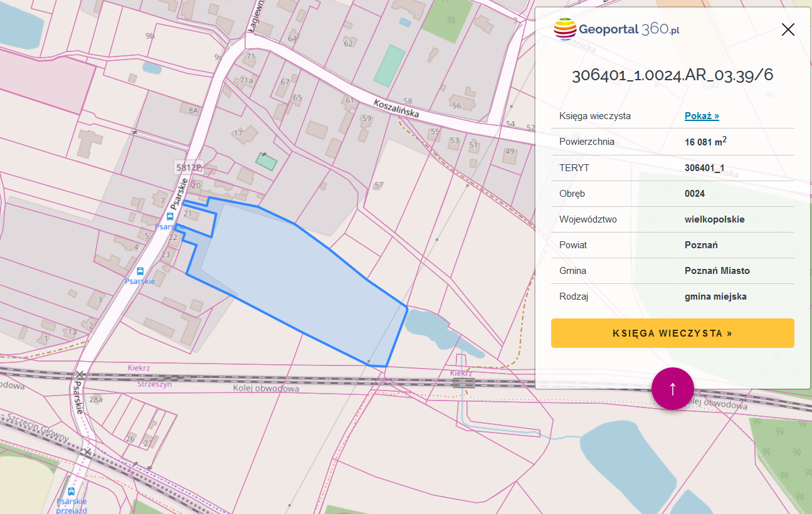Select the turquoise sports pitch near Koszalińska
This screenshot has height=514, width=812.
pyautogui.click(x=389, y=65)
